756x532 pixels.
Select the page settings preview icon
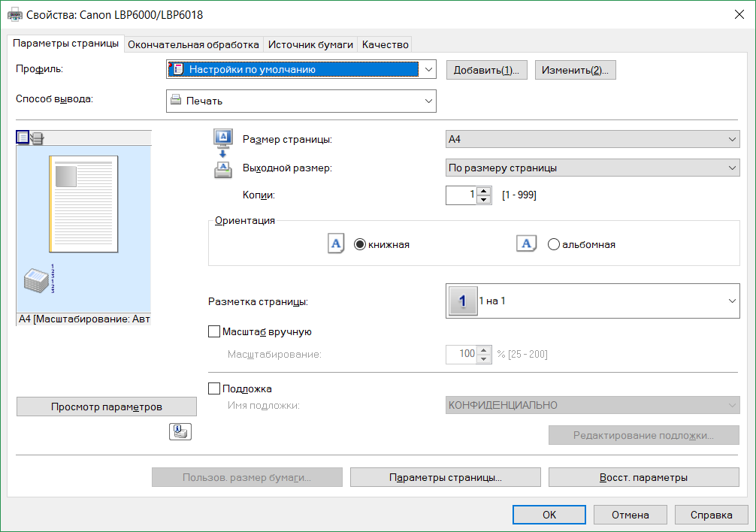[x=23, y=138]
